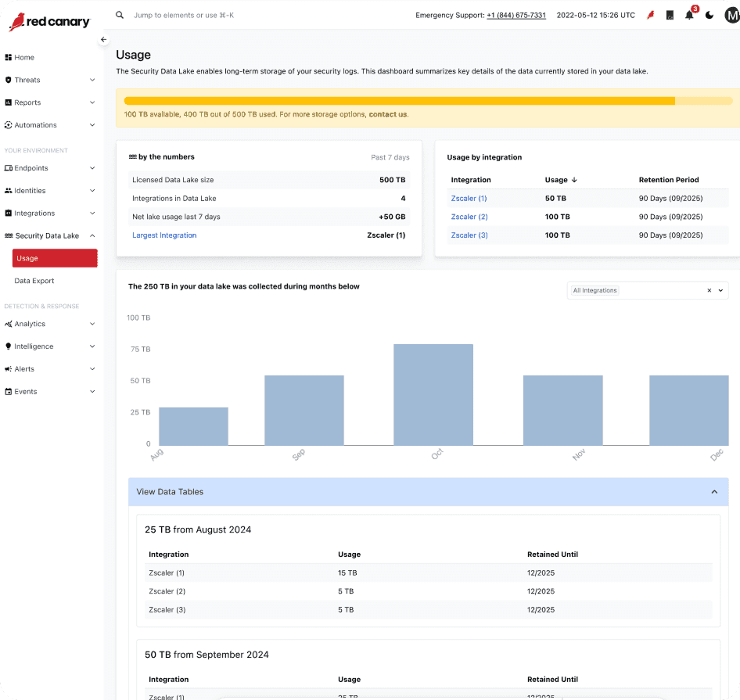Click the 15 TB usage cell

347,573
